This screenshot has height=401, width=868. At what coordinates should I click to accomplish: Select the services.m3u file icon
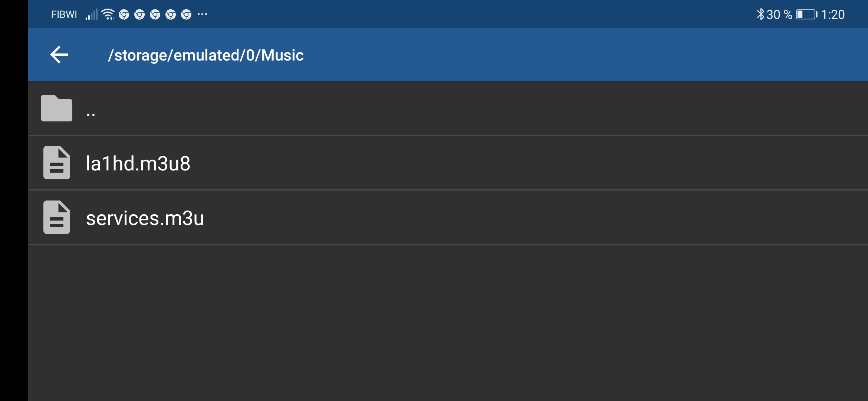coord(56,217)
